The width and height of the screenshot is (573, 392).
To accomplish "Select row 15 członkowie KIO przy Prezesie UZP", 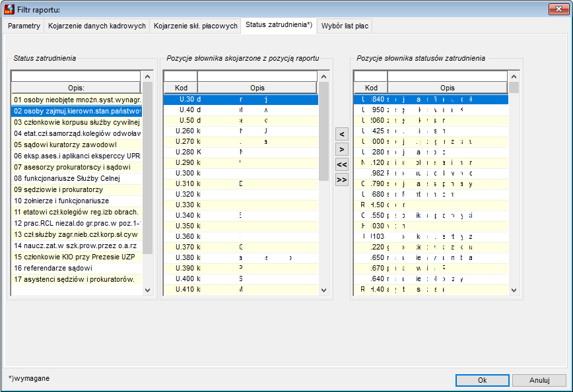I will [x=77, y=257].
